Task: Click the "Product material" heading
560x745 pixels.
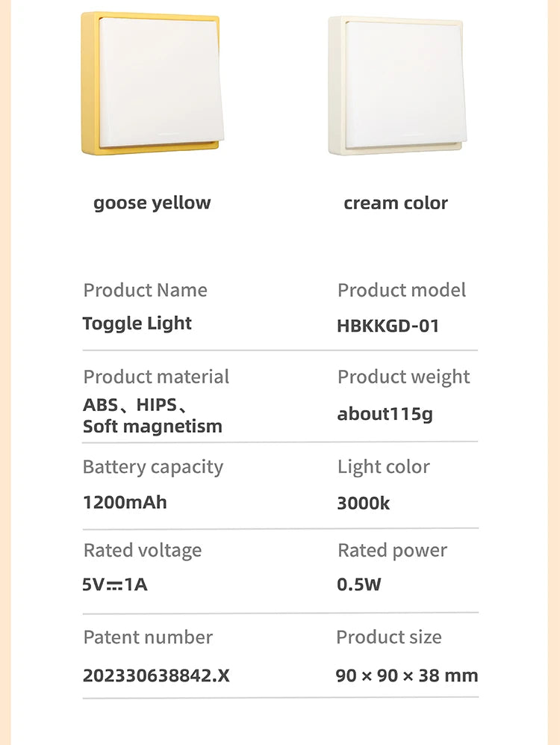Action: 156,377
